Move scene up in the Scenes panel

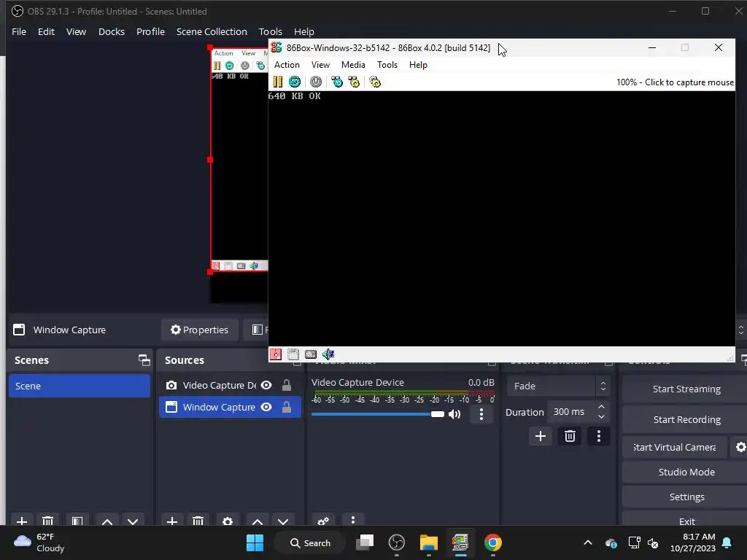(107, 521)
